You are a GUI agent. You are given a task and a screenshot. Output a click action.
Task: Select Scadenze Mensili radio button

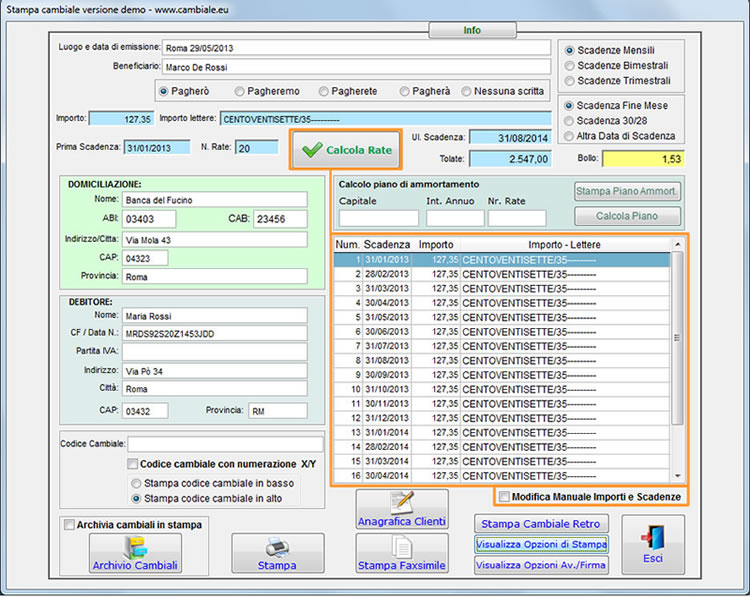coord(569,50)
